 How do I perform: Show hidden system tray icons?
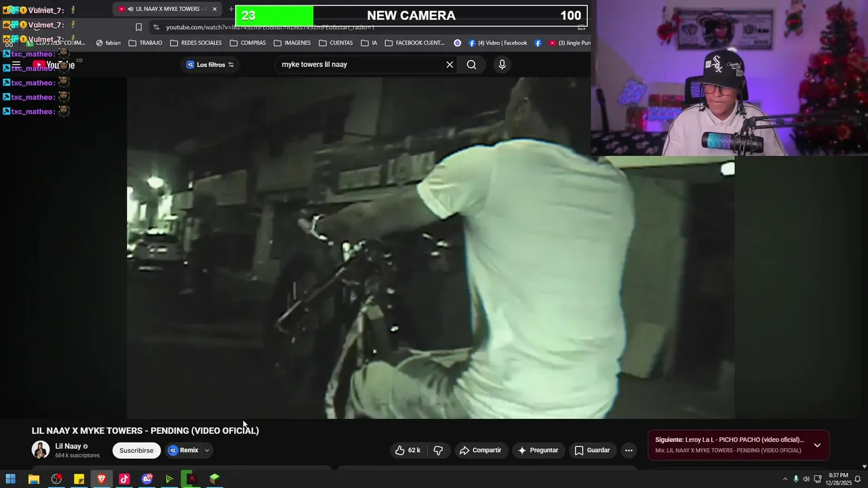[785, 479]
